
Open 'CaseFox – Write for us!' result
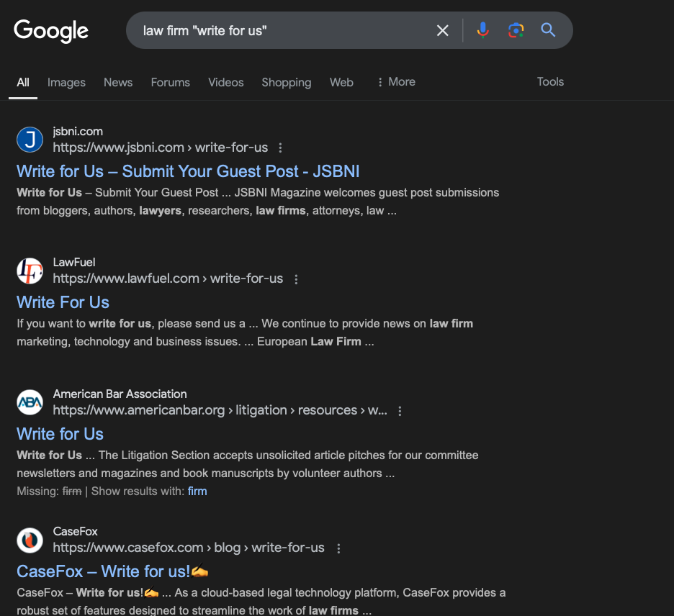pyautogui.click(x=112, y=572)
